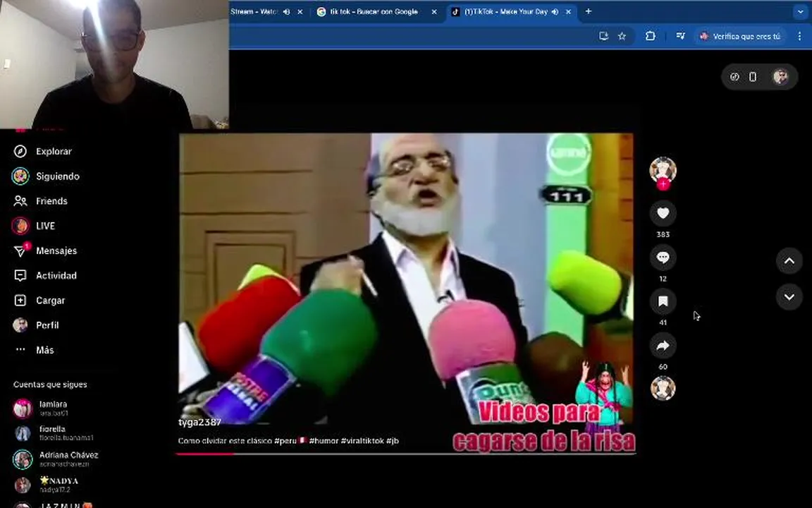Open comments with the speech bubble icon
The width and height of the screenshot is (812, 508).
click(663, 257)
